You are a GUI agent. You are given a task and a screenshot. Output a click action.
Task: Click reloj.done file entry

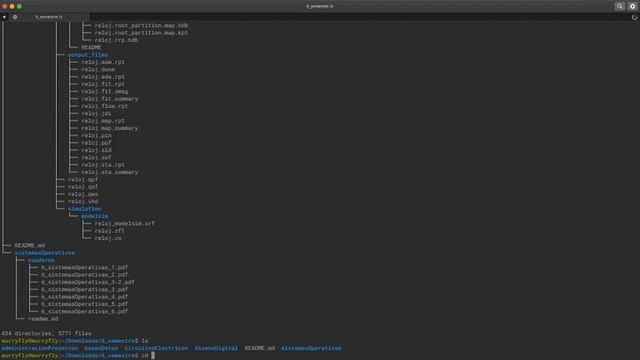coord(98,69)
